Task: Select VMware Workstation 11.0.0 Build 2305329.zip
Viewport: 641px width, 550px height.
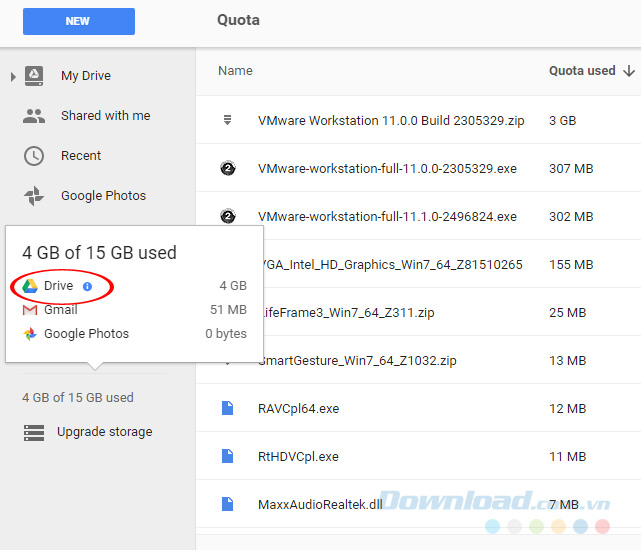Action: point(391,121)
